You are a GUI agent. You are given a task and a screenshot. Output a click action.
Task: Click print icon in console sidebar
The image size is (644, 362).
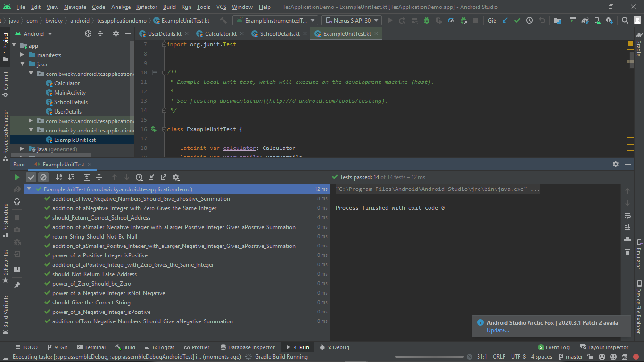pyautogui.click(x=627, y=240)
